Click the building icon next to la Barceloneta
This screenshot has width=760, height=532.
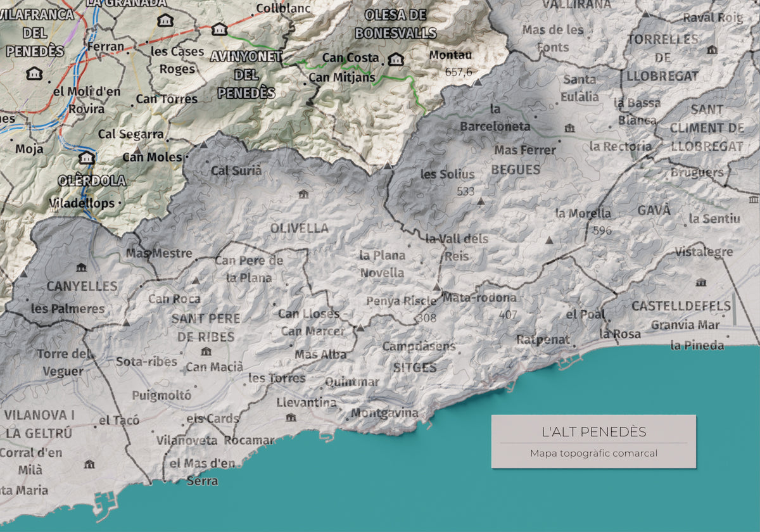[x=569, y=128]
